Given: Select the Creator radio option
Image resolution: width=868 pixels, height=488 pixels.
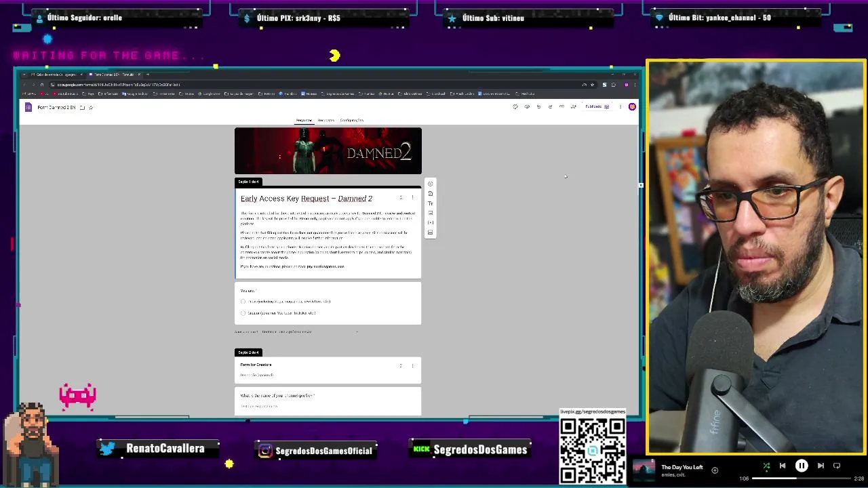Looking at the screenshot, I should (x=243, y=313).
